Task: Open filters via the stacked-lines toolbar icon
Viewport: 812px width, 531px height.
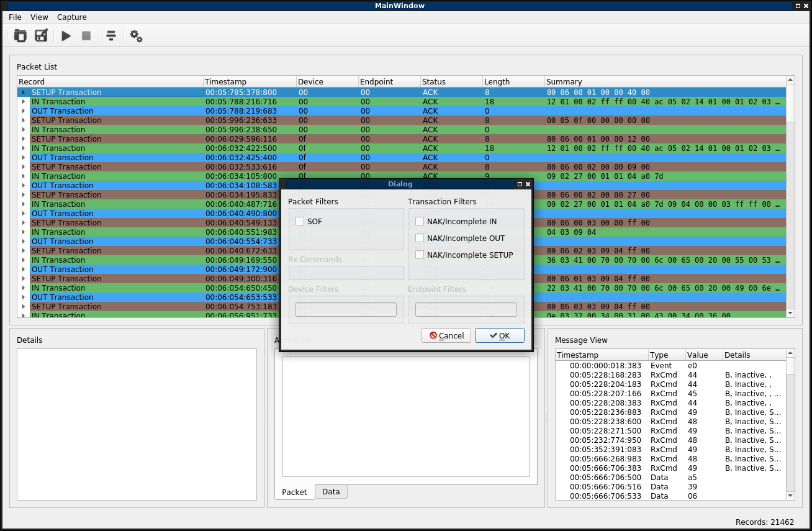Action: pos(111,36)
